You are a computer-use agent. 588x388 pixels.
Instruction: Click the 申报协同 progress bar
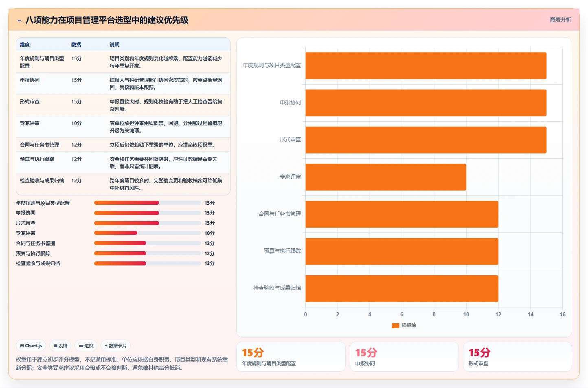147,213
